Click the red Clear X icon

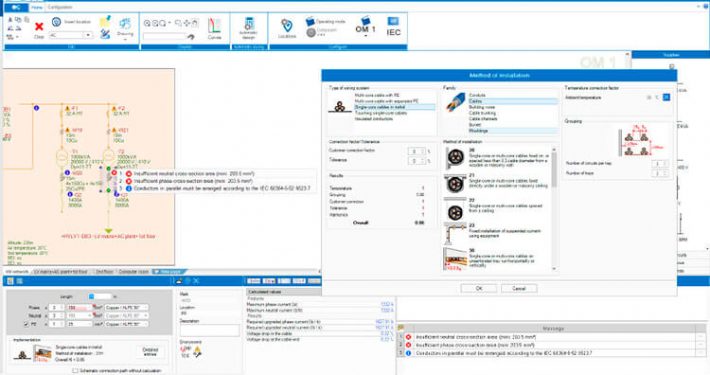coord(39,27)
